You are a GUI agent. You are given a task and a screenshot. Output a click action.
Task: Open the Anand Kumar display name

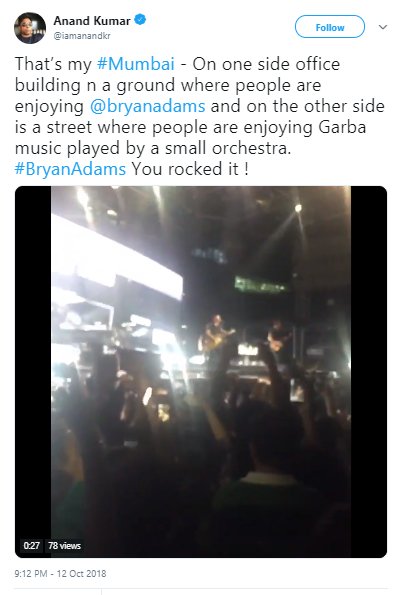click(92, 20)
